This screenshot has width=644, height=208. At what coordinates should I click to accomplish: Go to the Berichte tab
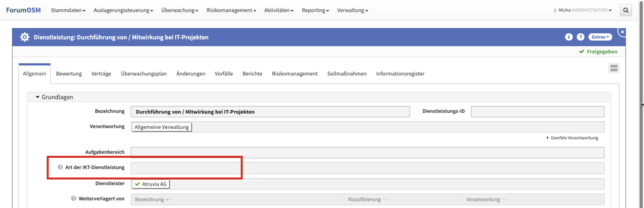coord(252,73)
